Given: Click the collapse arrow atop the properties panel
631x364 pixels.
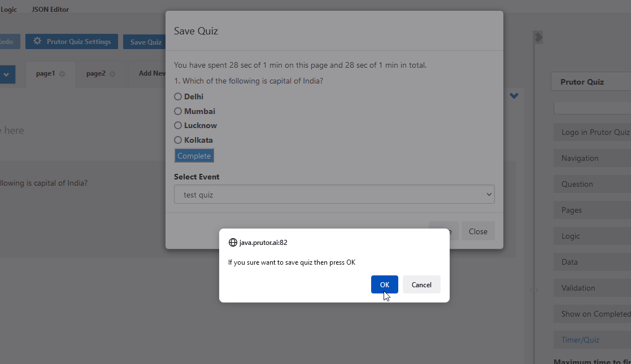Looking at the screenshot, I should pos(538,37).
